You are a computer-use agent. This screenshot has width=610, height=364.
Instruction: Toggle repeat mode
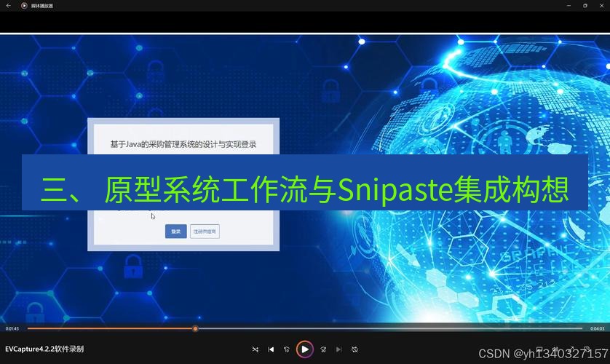[354, 349]
